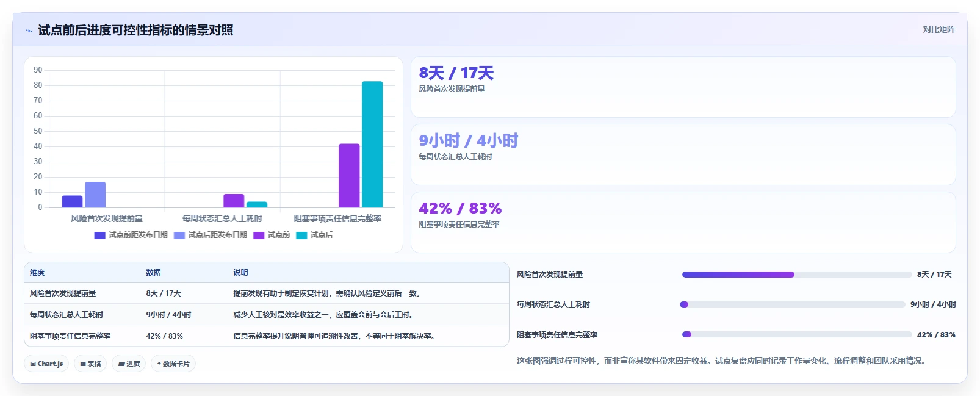Open the 42% / 83% data card

683,223
